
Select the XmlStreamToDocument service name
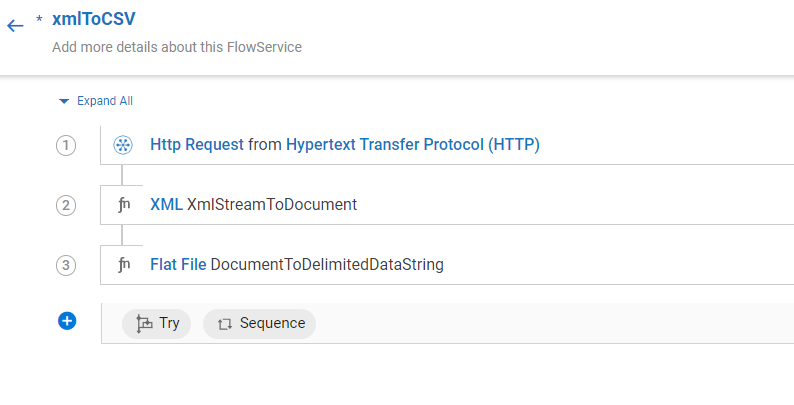[x=272, y=205]
